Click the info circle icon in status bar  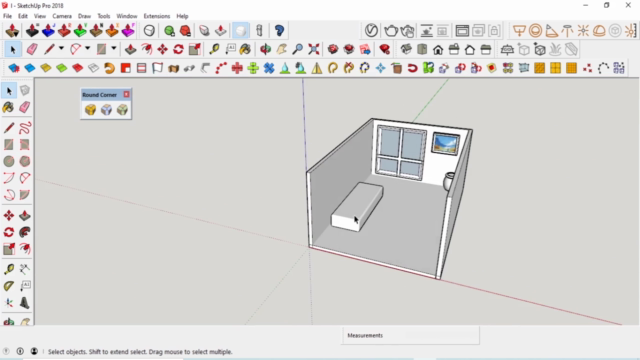coord(20,351)
